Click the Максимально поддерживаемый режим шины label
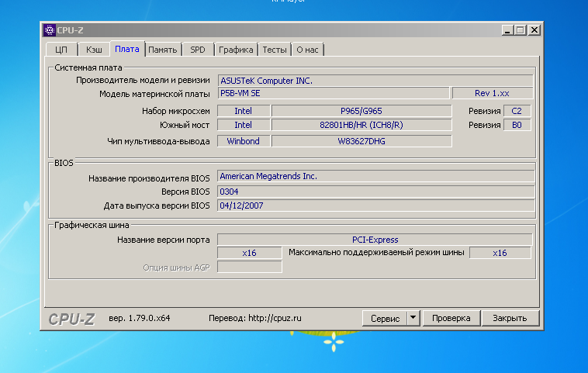Viewport: 588px width, 373px height. point(376,252)
